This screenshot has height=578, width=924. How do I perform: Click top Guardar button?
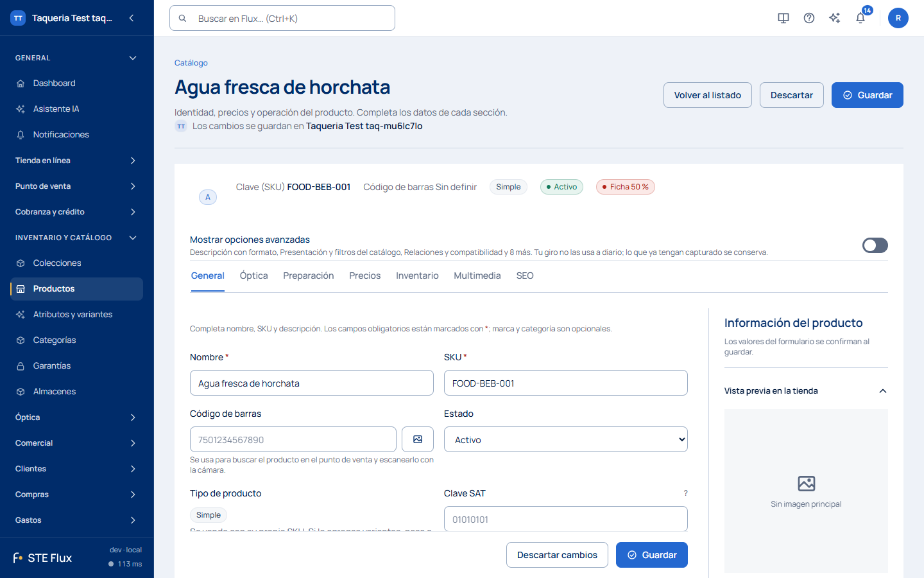click(868, 95)
